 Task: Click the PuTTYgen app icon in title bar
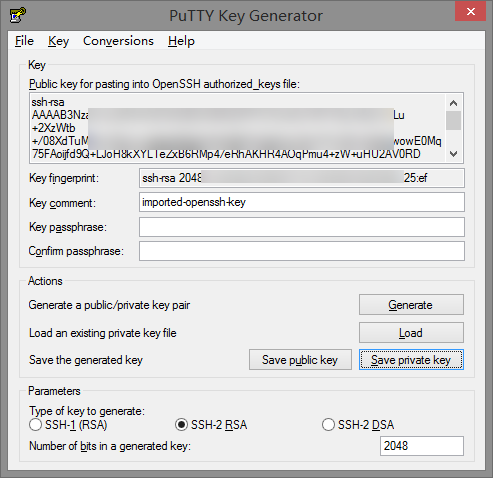click(18, 15)
